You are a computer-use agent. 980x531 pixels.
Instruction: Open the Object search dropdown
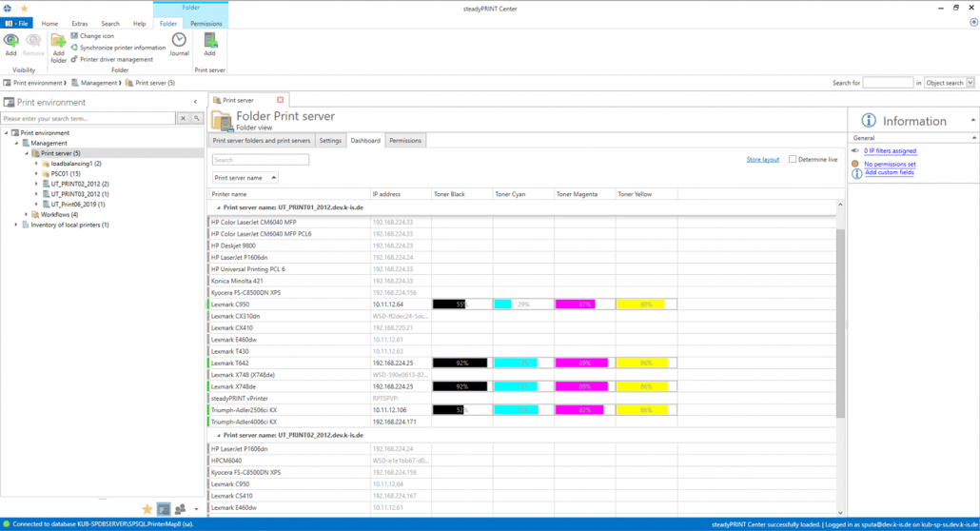point(970,83)
